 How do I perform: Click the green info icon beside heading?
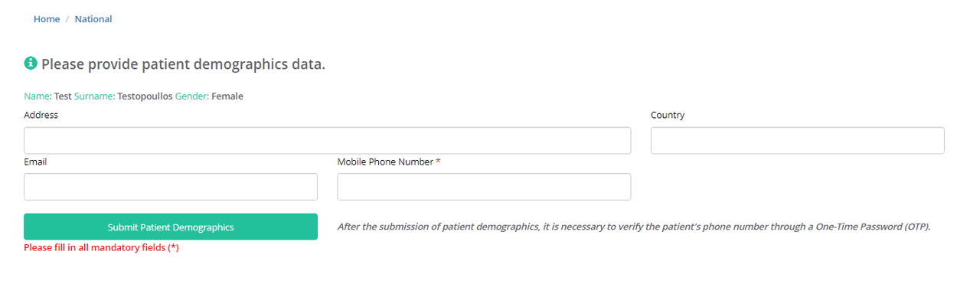[x=31, y=63]
